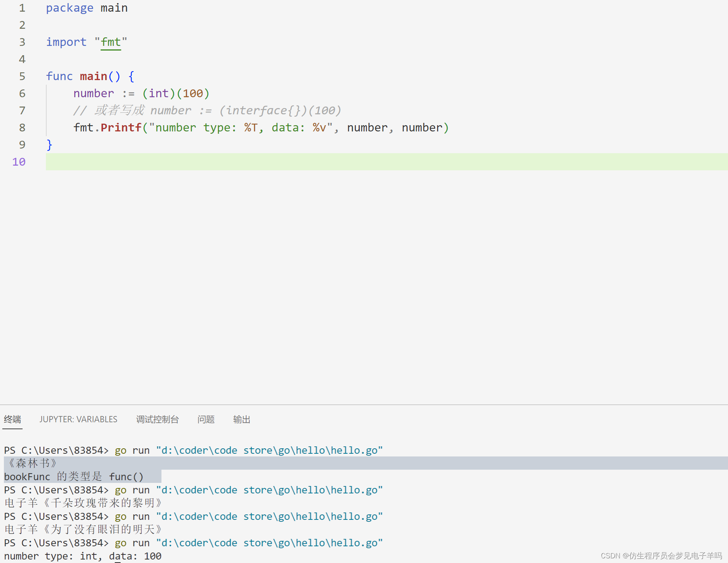Click 'number := (int)(100)' on line 6
The image size is (728, 563).
142,93
